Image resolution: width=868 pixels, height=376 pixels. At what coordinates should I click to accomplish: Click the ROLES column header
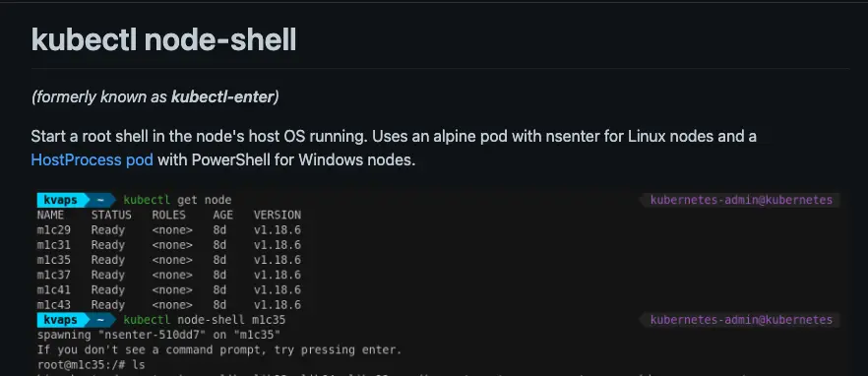169,215
